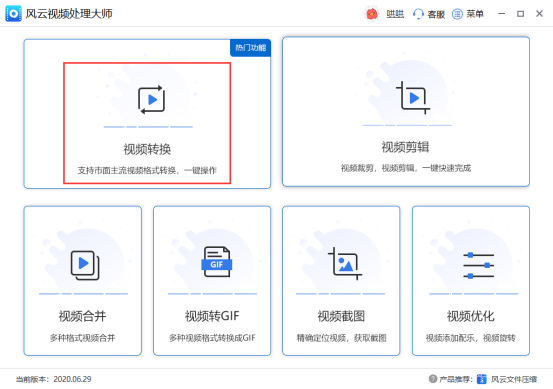Select the 视频转换 title text

coord(147,149)
